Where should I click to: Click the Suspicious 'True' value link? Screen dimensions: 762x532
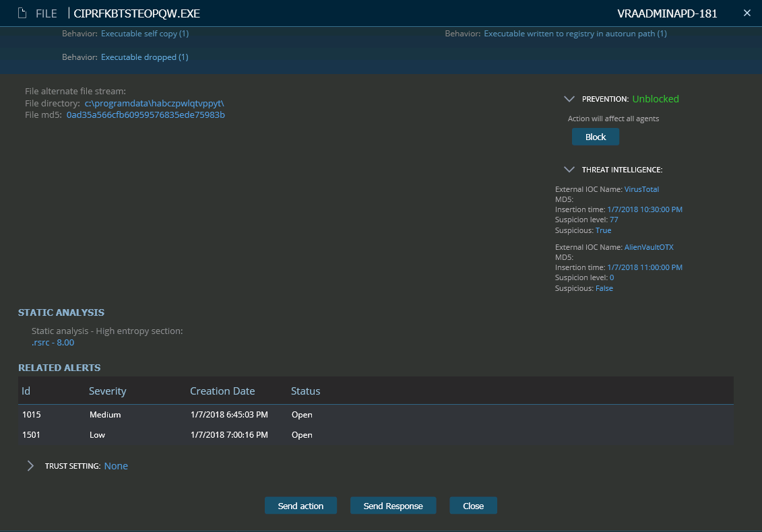coord(603,230)
